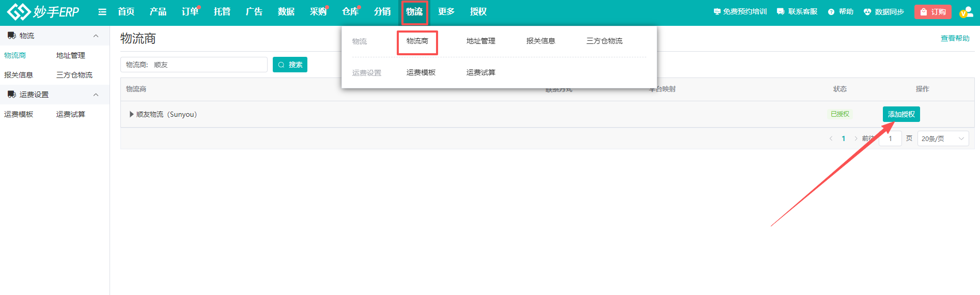The height and width of the screenshot is (295, 980).
Task: Click 联系客服 link text
Action: (x=803, y=11)
